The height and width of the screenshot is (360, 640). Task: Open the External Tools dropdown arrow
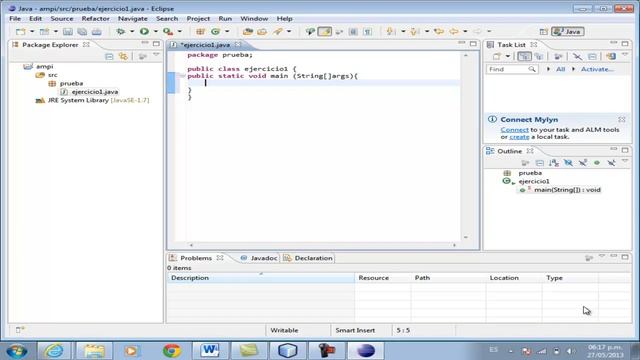coord(180,31)
